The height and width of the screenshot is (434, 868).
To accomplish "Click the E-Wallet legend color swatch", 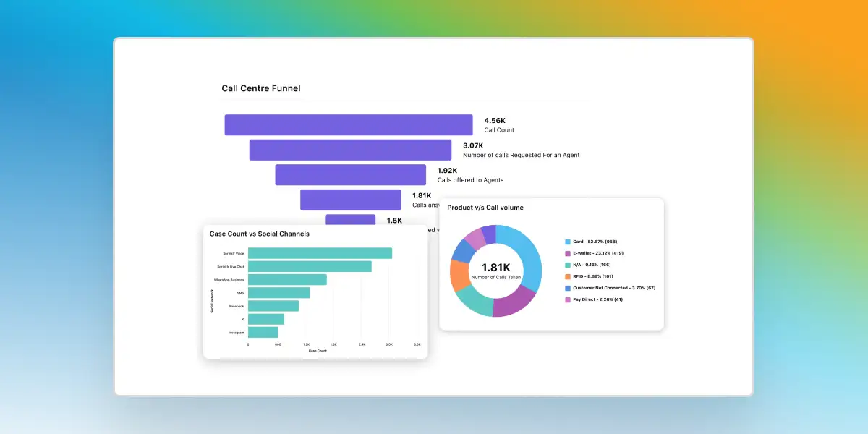I will click(x=567, y=253).
